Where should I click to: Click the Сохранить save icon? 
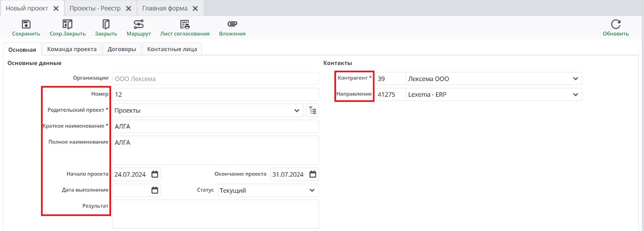[26, 25]
